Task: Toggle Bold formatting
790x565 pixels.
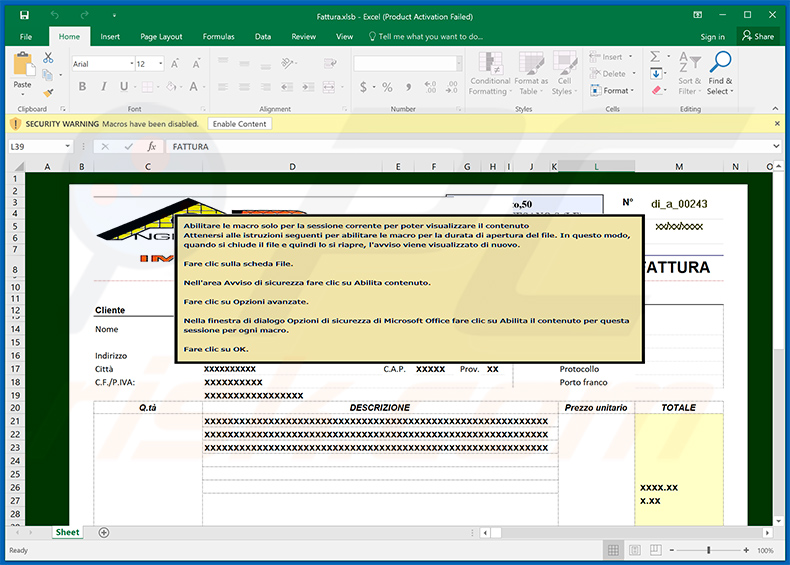Action: 82,87
